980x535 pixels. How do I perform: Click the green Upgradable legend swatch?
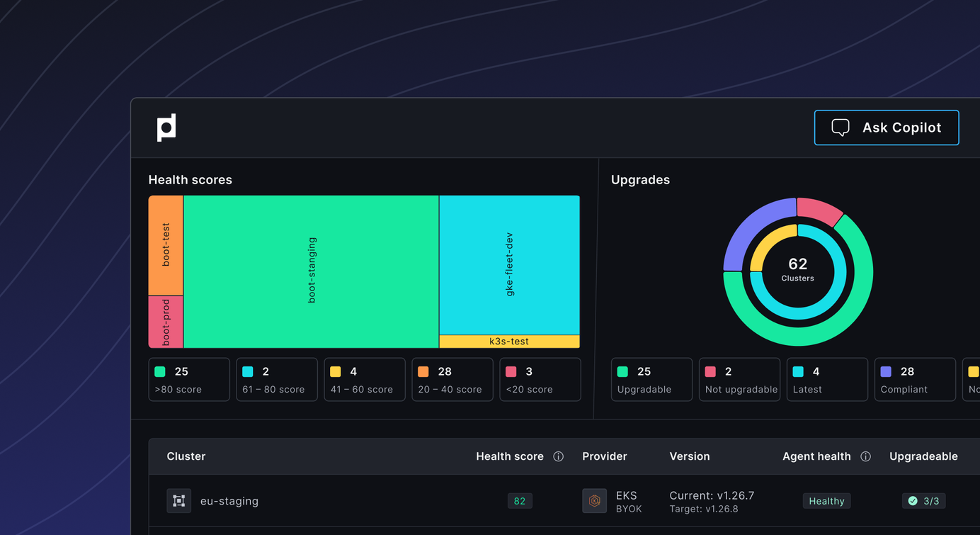click(x=622, y=371)
